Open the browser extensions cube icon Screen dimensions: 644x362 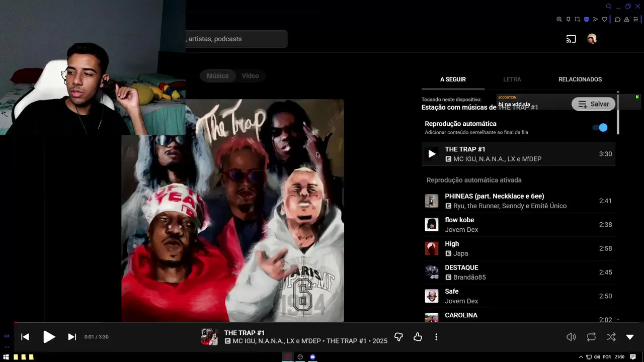click(x=618, y=20)
